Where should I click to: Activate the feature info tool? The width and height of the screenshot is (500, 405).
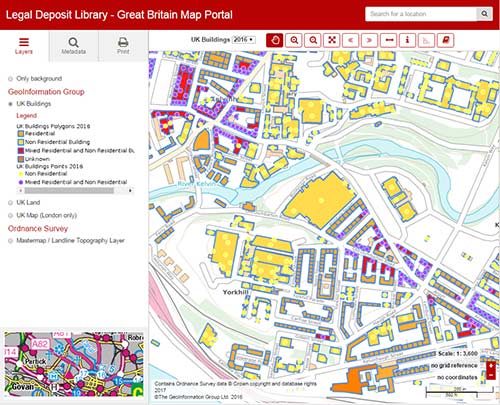click(407, 40)
